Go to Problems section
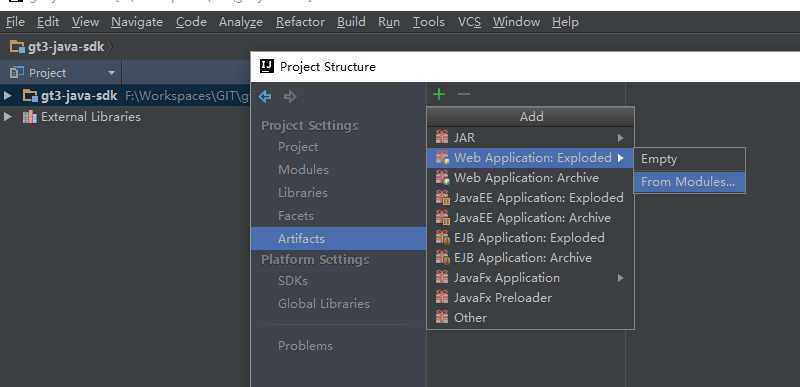Viewport: 800px width, 387px height. click(305, 346)
